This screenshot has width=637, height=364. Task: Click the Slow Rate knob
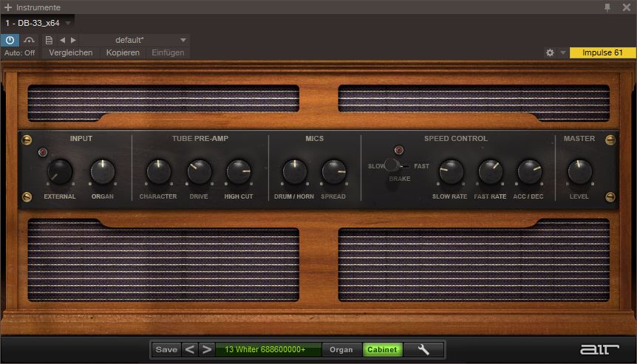click(451, 171)
